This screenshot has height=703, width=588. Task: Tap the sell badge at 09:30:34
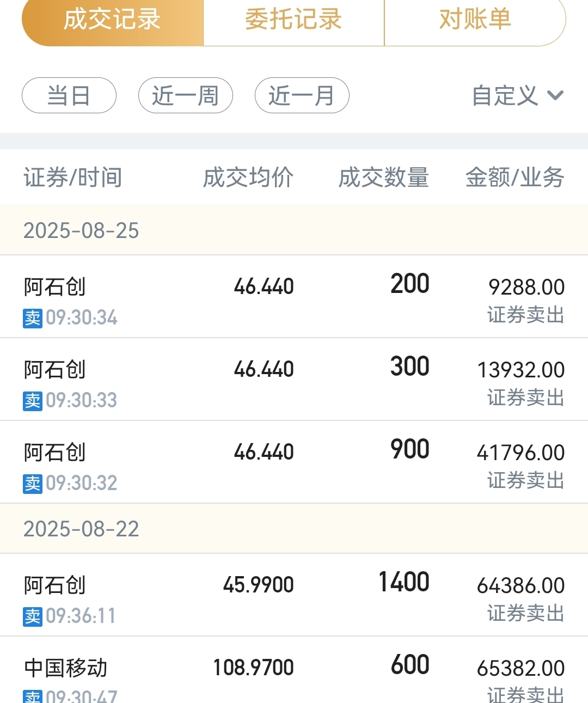click(33, 318)
